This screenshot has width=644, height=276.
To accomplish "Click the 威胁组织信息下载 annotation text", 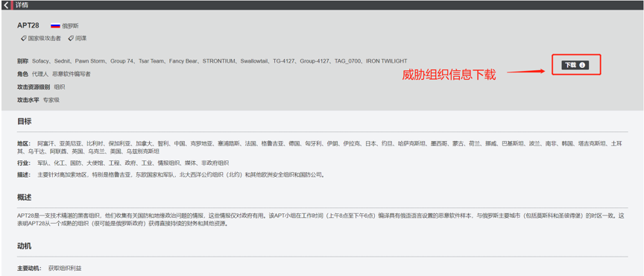I will point(449,75).
